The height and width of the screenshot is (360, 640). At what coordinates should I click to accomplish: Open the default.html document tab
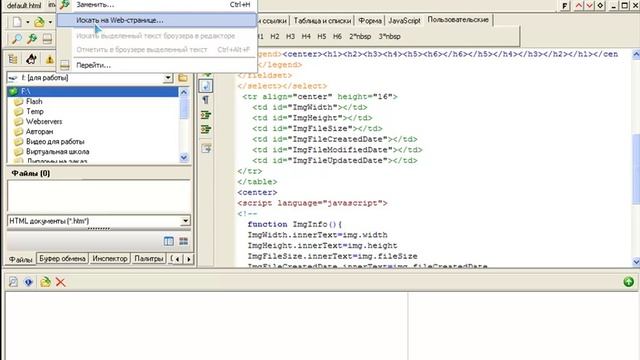(24, 6)
